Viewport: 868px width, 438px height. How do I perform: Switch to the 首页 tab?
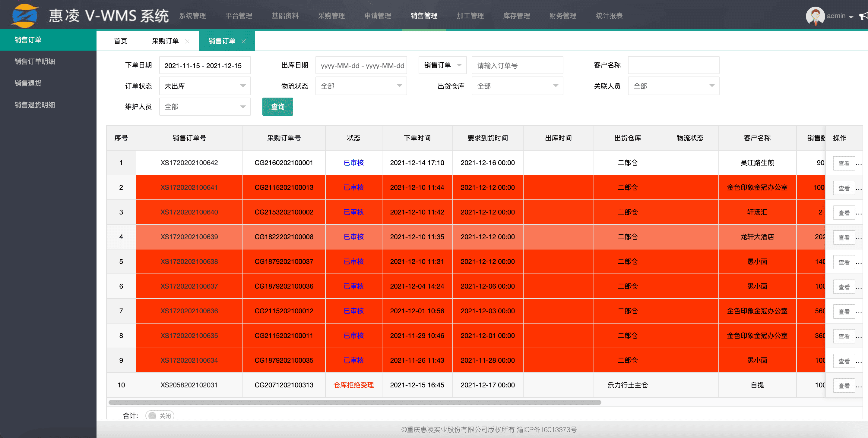tap(120, 41)
